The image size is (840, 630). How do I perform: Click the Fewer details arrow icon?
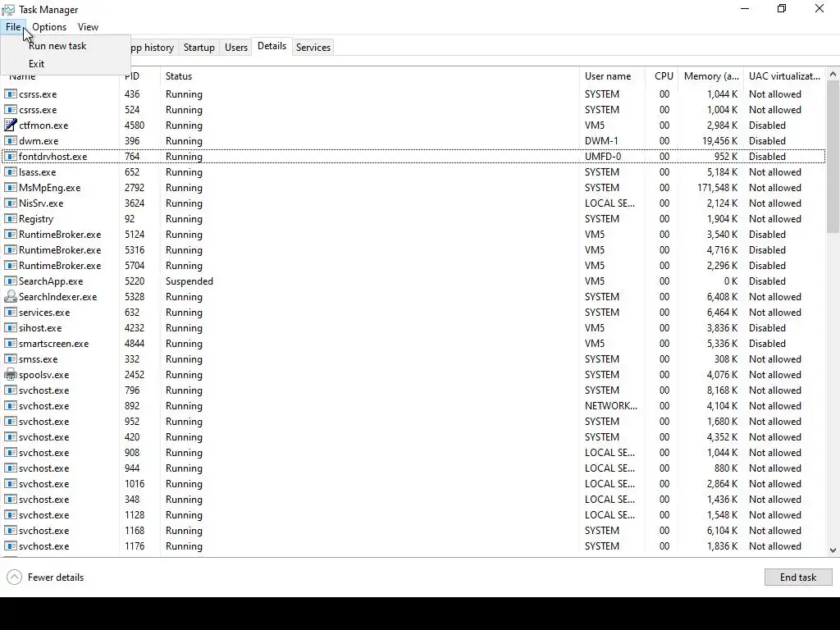point(14,577)
